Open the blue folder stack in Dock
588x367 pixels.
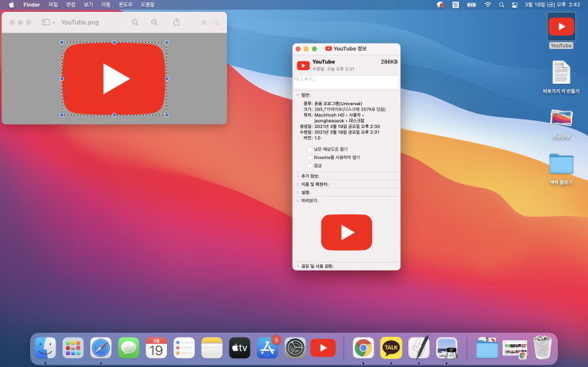tap(487, 348)
